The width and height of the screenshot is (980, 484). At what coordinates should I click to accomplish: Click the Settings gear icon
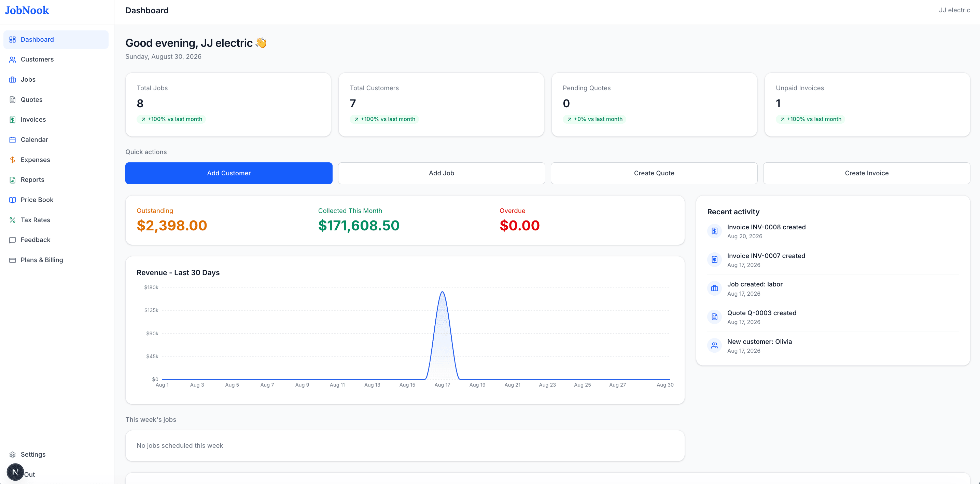point(13,455)
